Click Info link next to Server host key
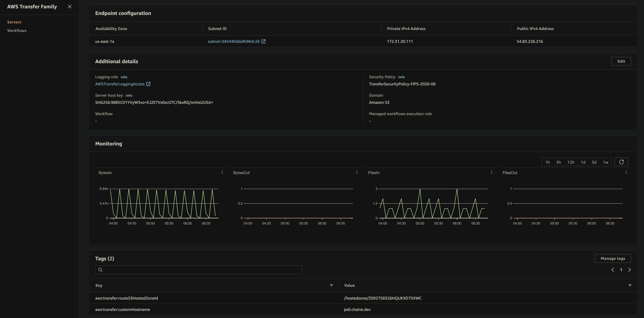The height and width of the screenshot is (318, 644). tap(129, 96)
